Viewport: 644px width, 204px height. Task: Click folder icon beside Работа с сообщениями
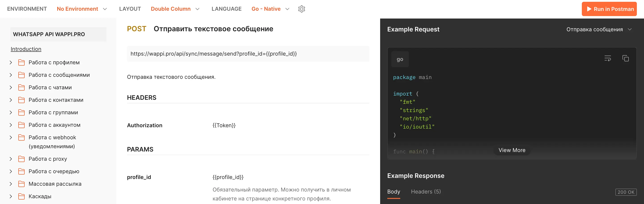[21, 75]
